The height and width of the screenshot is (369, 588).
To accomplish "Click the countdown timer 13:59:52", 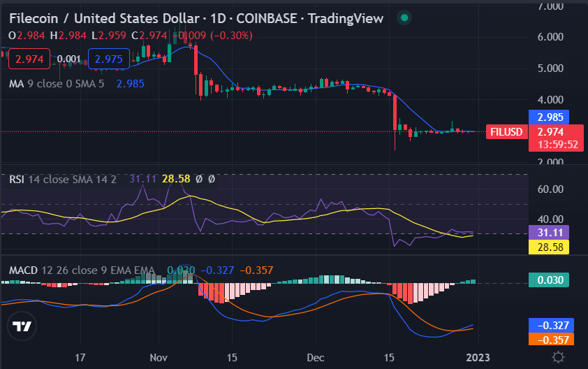I will 558,145.
